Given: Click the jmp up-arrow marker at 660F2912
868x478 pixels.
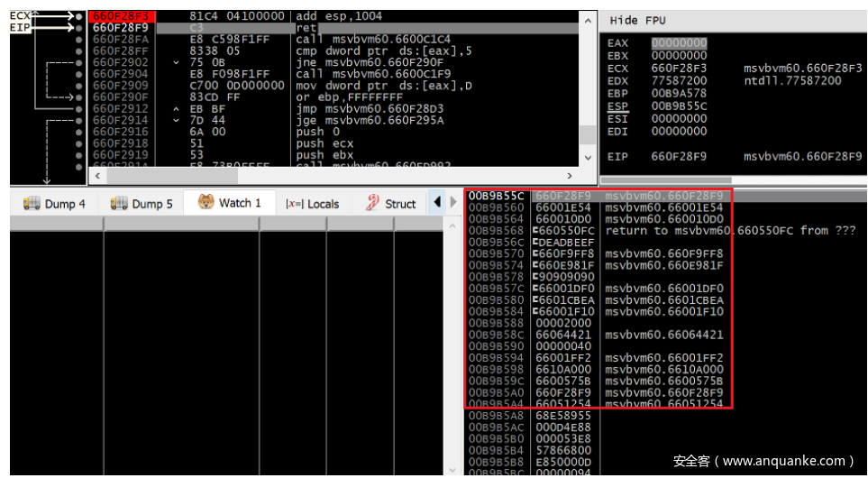Looking at the screenshot, I should pos(177,109).
